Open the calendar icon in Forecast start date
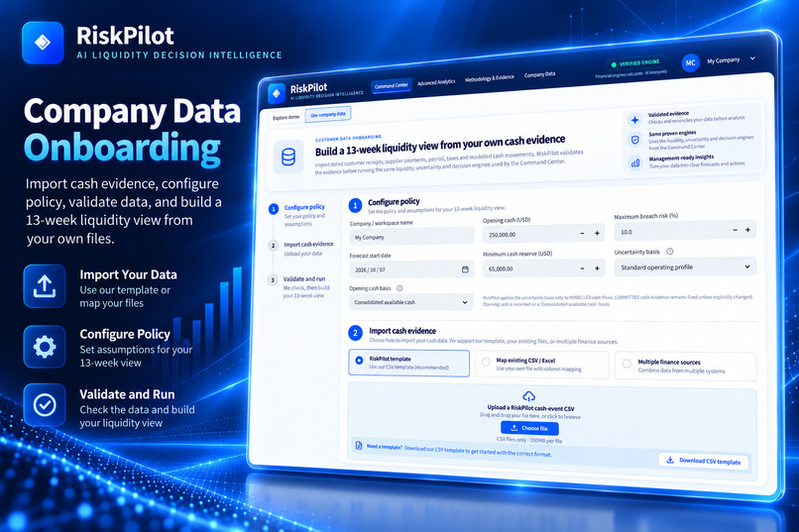 pos(465,269)
